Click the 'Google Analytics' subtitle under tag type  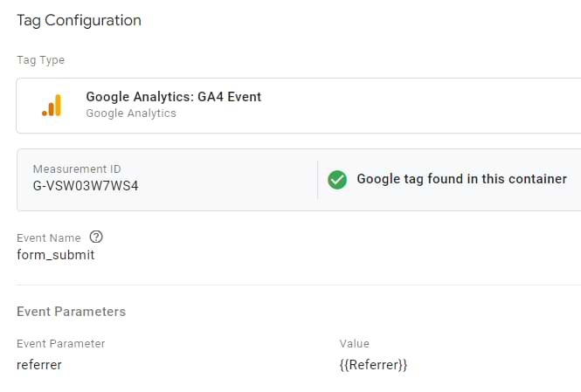131,113
